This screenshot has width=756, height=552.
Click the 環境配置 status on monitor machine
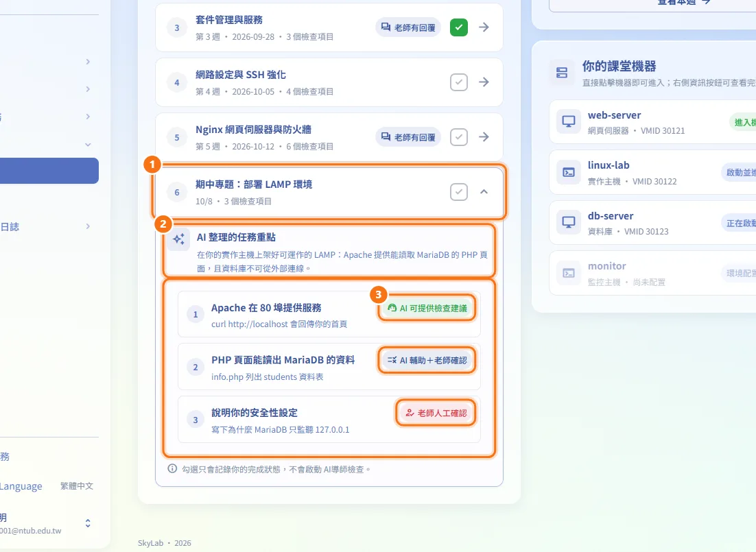739,274
